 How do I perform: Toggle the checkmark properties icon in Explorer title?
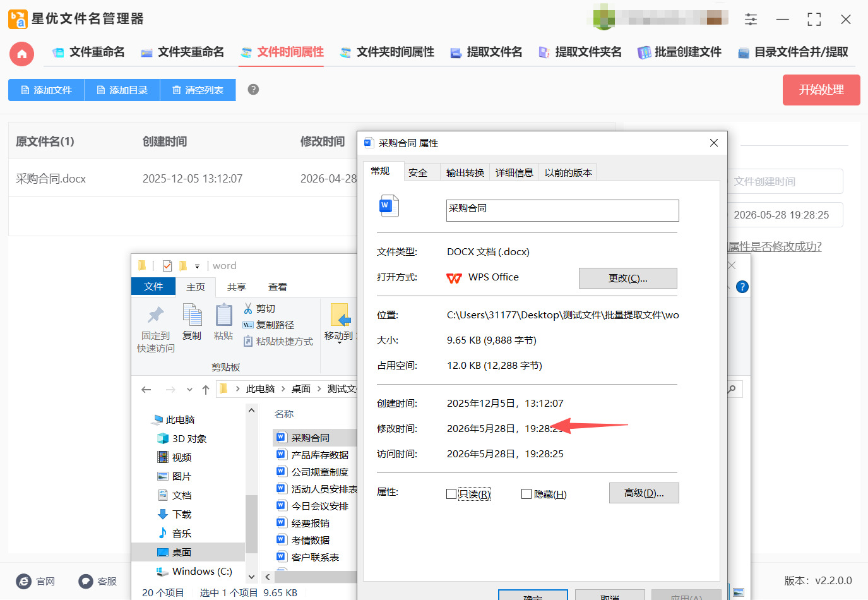[x=167, y=266]
